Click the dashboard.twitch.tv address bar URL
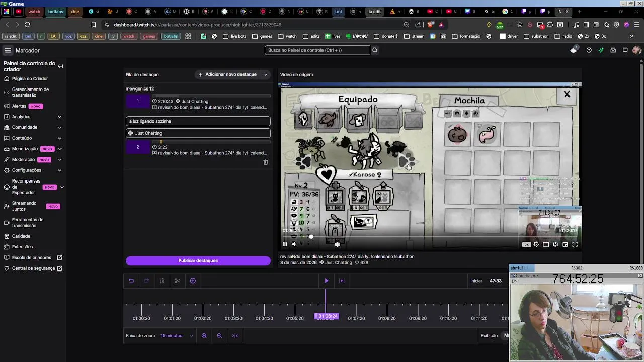This screenshot has height=362, width=644. [x=197, y=25]
